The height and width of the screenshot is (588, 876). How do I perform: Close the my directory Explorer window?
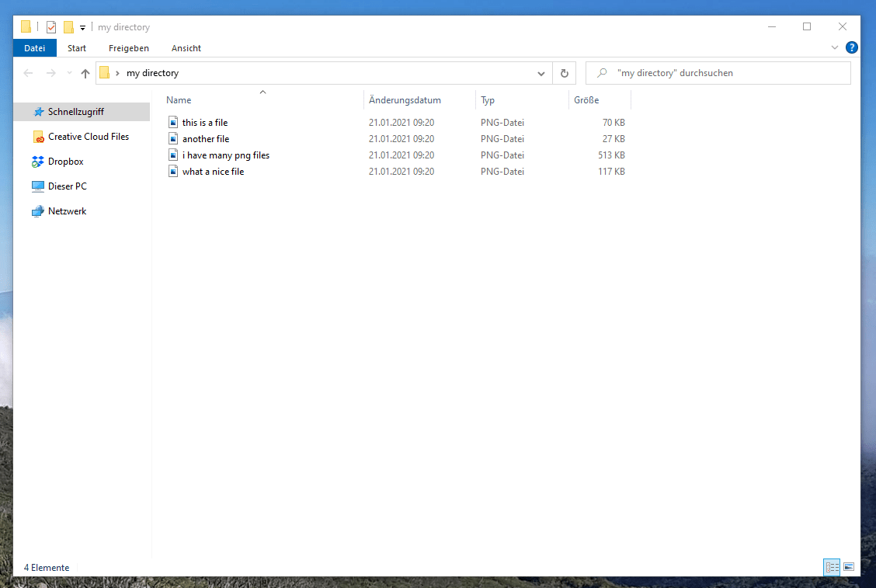(x=843, y=27)
